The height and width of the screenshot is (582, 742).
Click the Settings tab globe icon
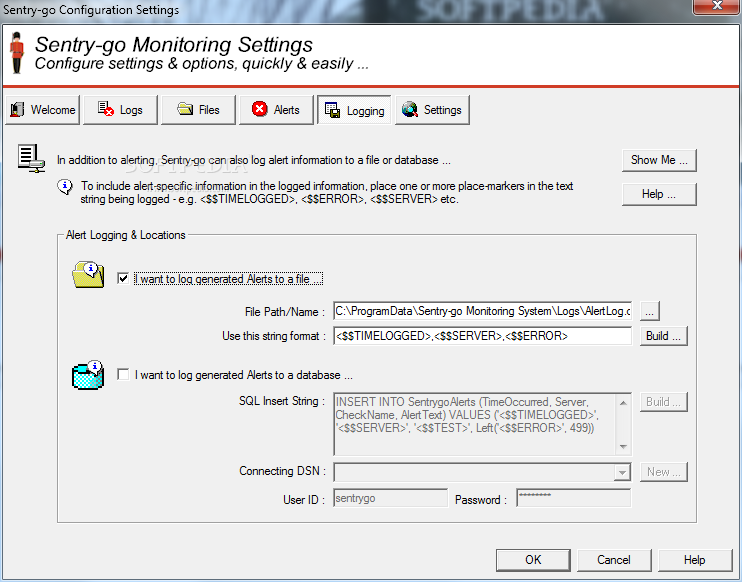coord(410,109)
